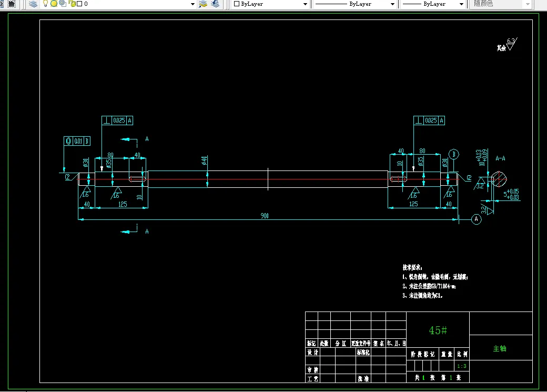547x392 pixels.
Task: Toggle layer 0 on/off lightbulb
Action: 45,4
